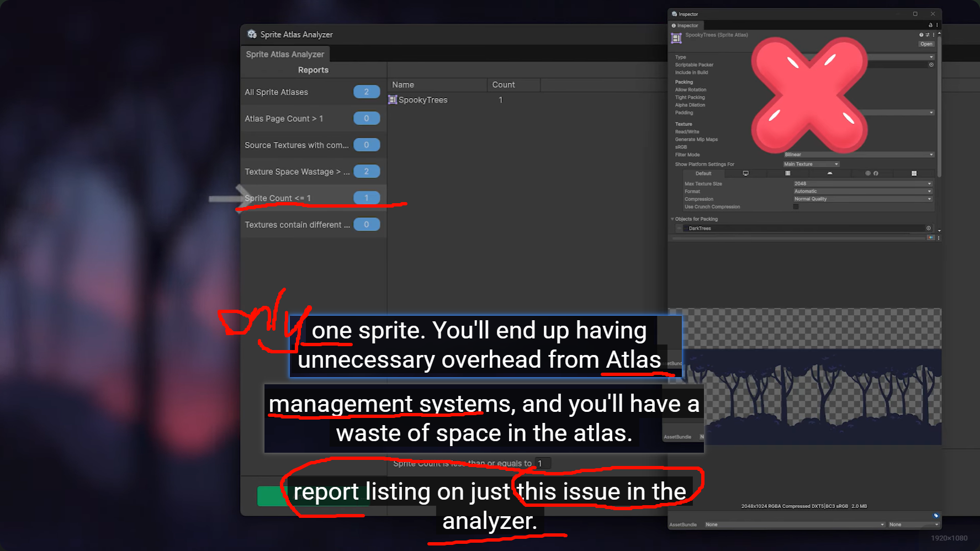This screenshot has width=980, height=551.
Task: Click the Open button in Inspector
Action: (x=926, y=44)
